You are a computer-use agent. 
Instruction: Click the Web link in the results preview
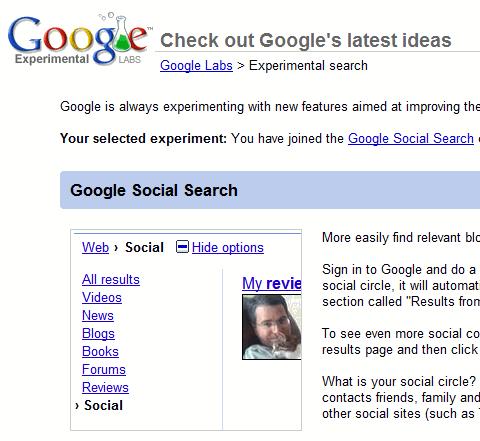click(95, 247)
